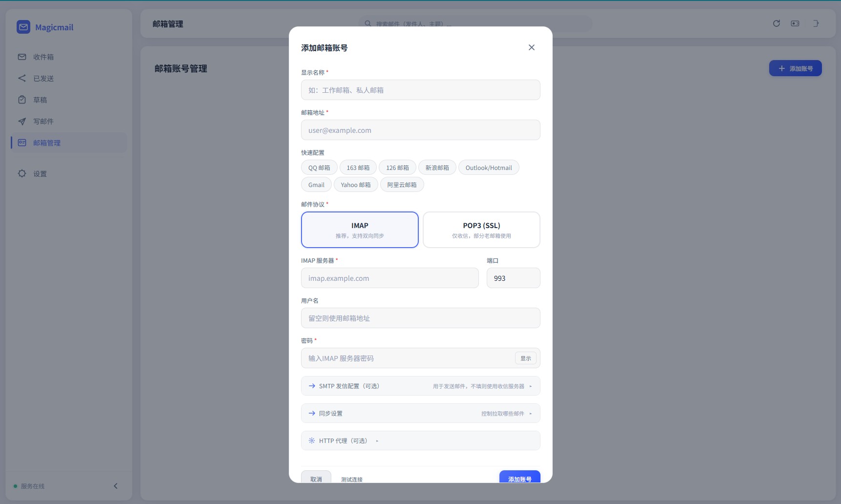Click the 搜索邮件 search box
Screen dimensions: 841x504
tap(474, 23)
